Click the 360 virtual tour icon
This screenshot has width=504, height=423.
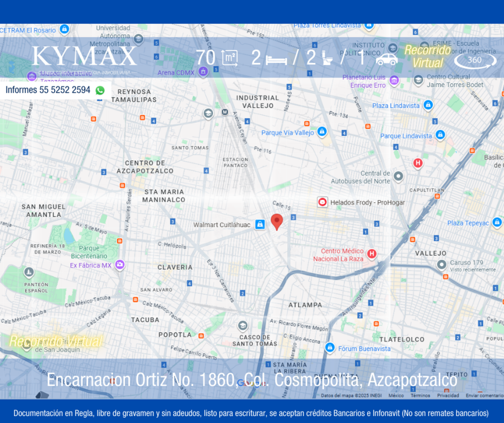[x=475, y=60]
